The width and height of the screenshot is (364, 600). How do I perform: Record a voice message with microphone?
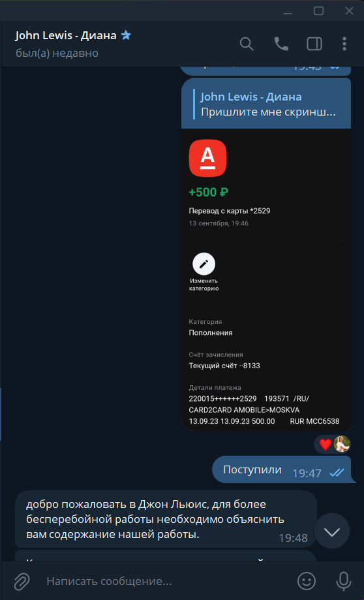click(x=343, y=581)
